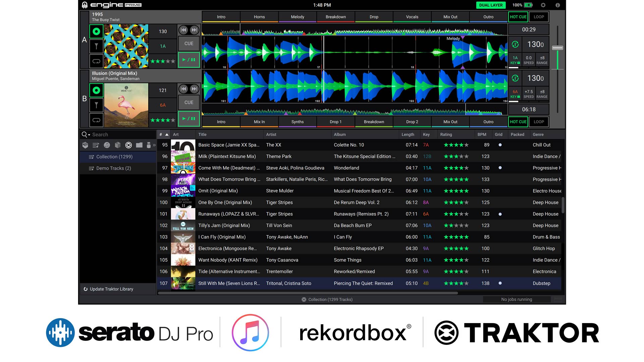Click deck A track overview waveform
Image resolution: width=644 pixels, height=362 pixels.
355,30
